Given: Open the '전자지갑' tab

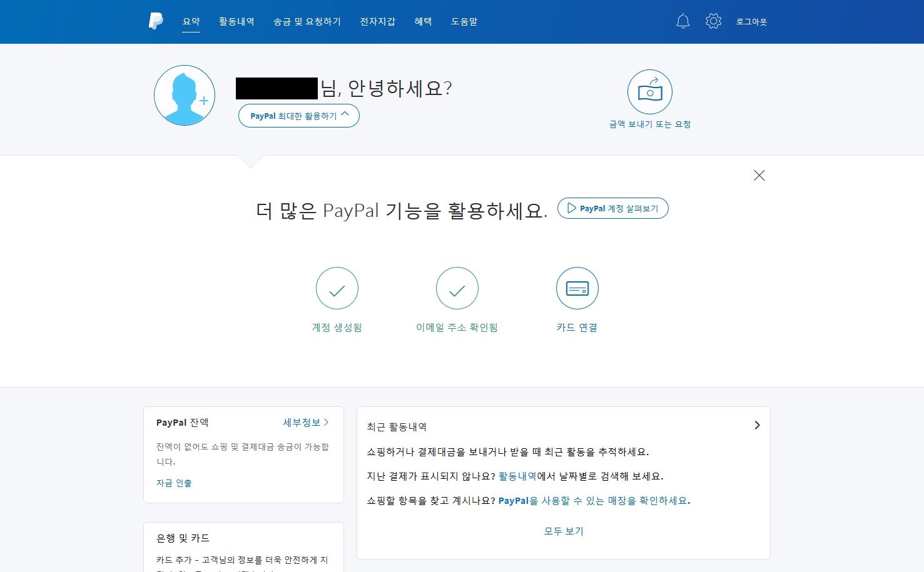Looking at the screenshot, I should coord(378,21).
